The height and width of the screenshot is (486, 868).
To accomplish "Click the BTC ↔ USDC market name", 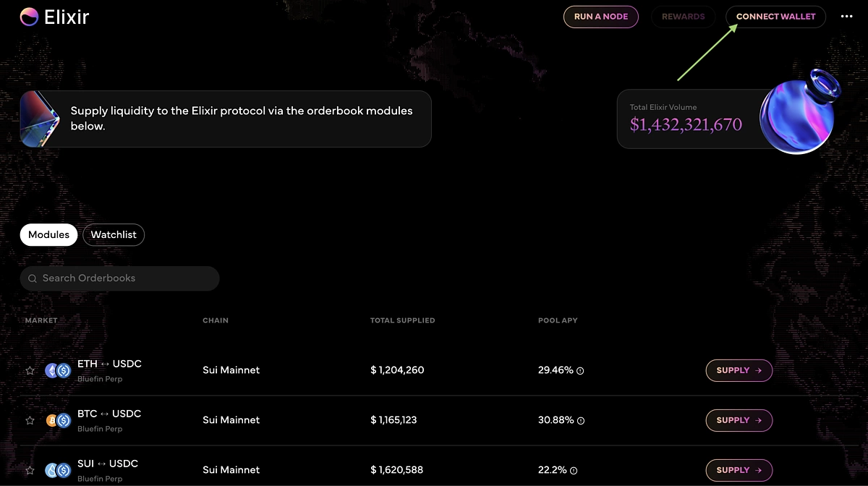I will 109,414.
